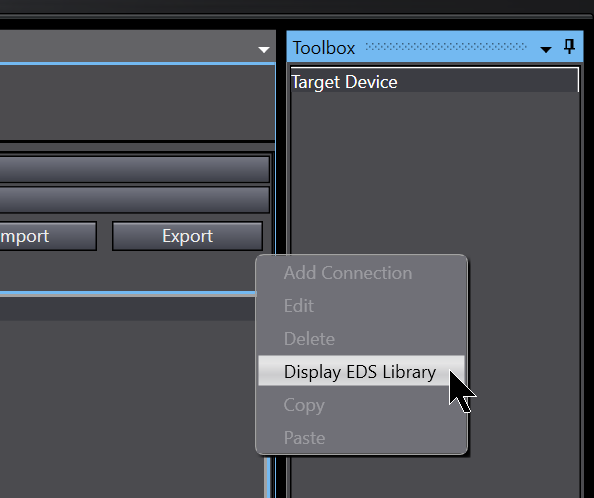Click the Import button
This screenshot has height=498, width=594.
tap(48, 236)
